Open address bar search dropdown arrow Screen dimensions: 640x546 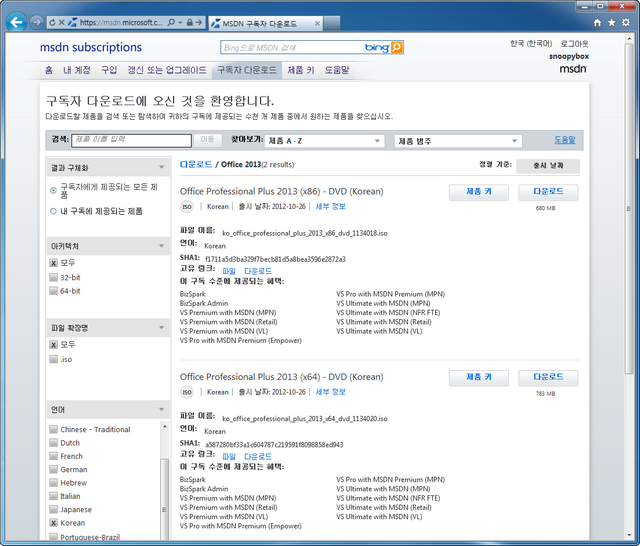tap(180, 22)
